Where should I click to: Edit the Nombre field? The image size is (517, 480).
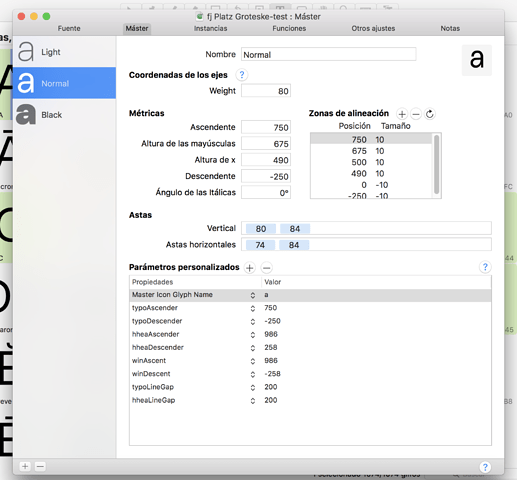click(x=328, y=54)
